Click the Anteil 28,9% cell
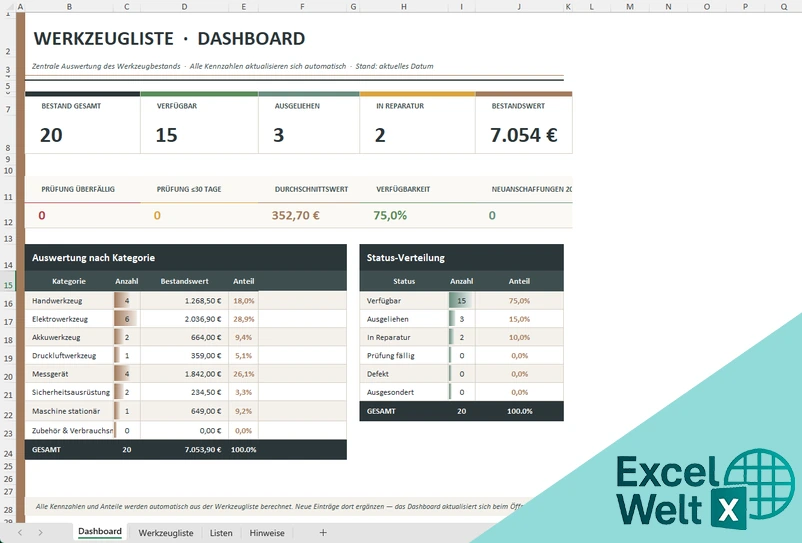The image size is (802, 543). (x=243, y=319)
